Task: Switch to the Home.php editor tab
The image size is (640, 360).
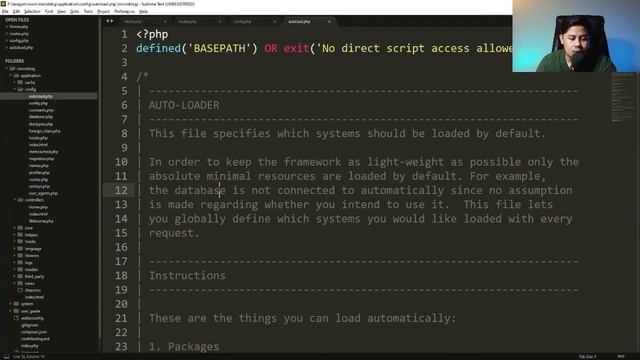Action: pos(133,22)
